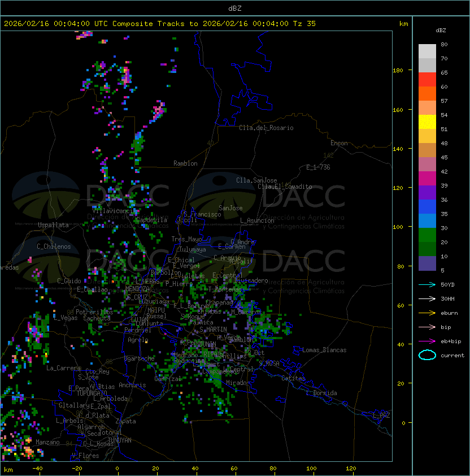
Task: Click the Manzano map label
Action: point(47,442)
